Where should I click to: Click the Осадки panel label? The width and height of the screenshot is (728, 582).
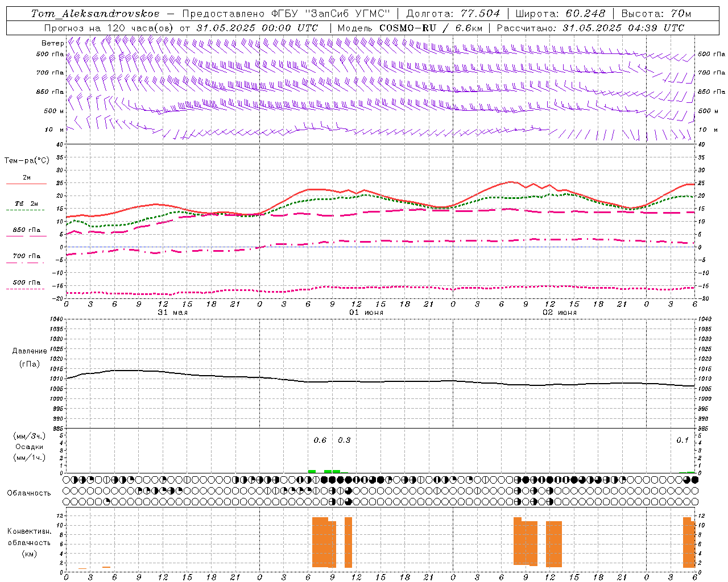[29, 447]
